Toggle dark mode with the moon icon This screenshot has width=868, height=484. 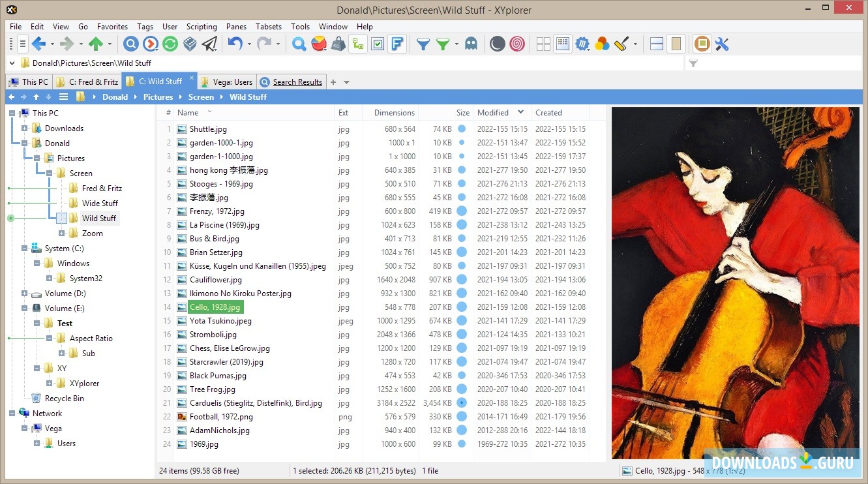[498, 44]
